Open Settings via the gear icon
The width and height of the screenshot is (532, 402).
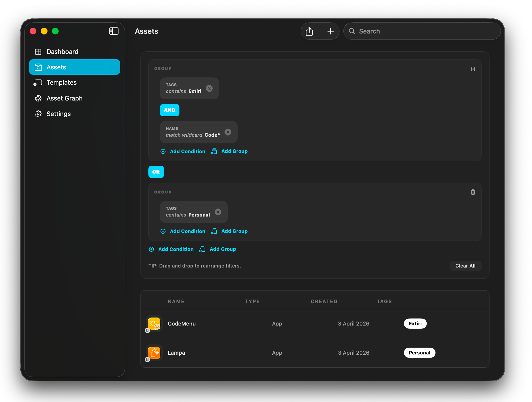click(38, 114)
